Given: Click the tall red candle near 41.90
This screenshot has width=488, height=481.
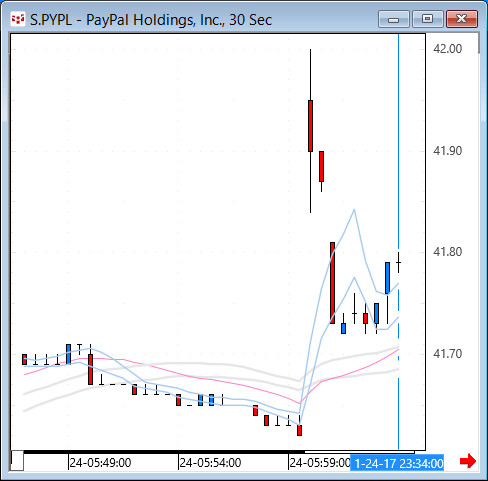Looking at the screenshot, I should click(x=310, y=126).
